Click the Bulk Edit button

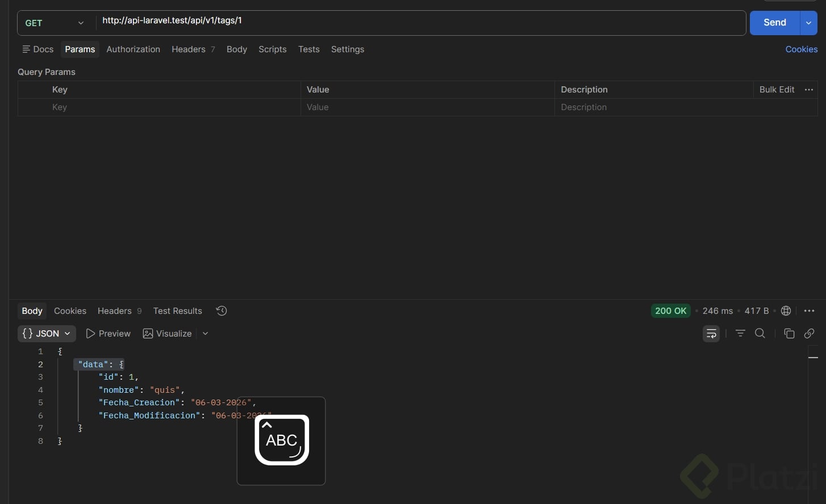pos(777,90)
